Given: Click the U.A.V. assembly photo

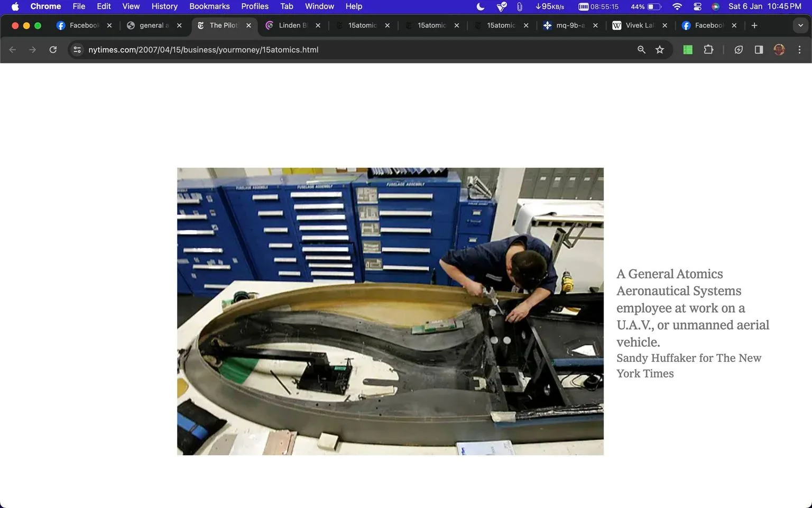Looking at the screenshot, I should (390, 311).
